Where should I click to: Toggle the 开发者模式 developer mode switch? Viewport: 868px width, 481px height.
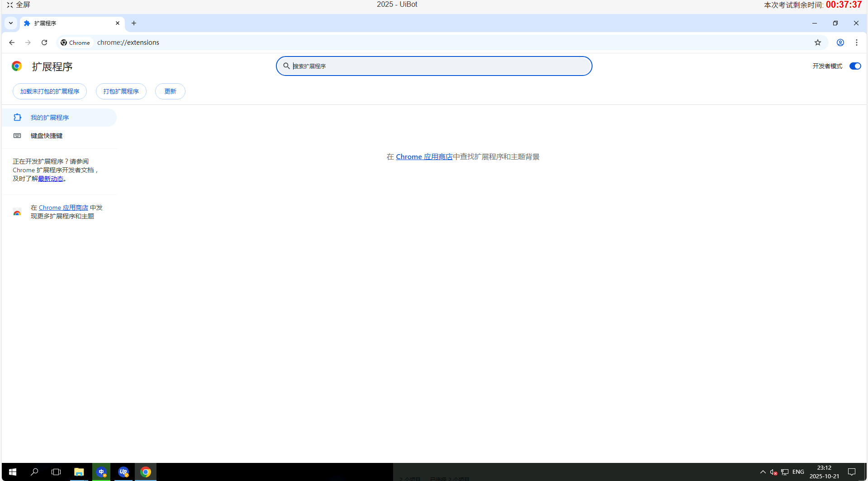click(854, 66)
